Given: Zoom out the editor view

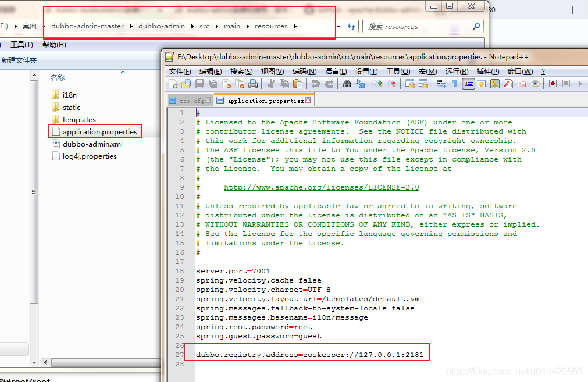Looking at the screenshot, I should 392,84.
